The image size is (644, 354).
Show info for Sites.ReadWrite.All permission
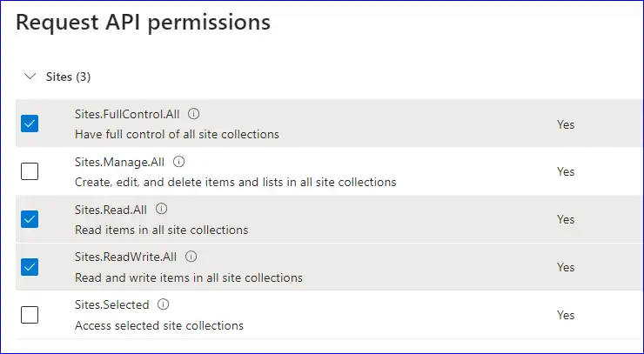(191, 257)
